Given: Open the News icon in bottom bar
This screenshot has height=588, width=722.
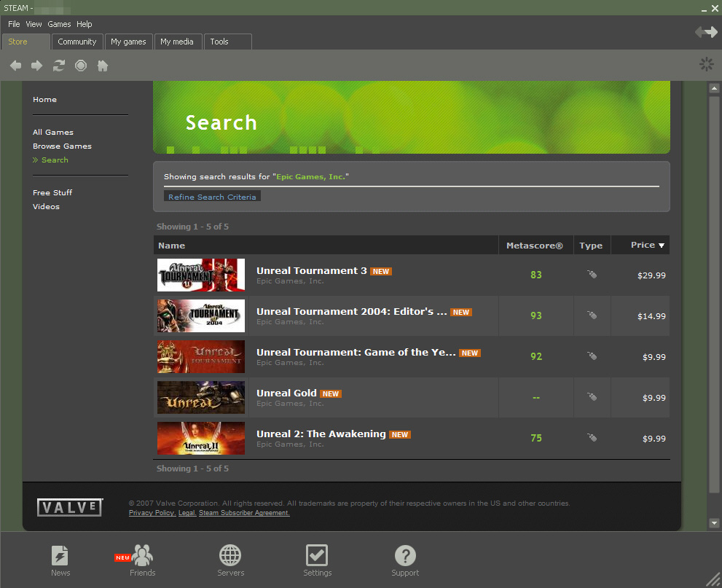Looking at the screenshot, I should (x=60, y=555).
